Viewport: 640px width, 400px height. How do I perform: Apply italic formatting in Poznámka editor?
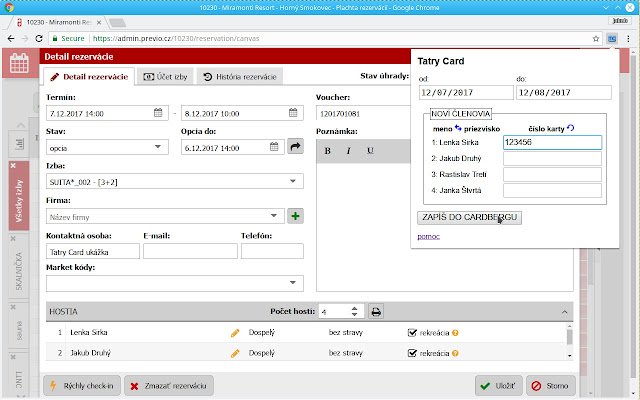pos(349,151)
